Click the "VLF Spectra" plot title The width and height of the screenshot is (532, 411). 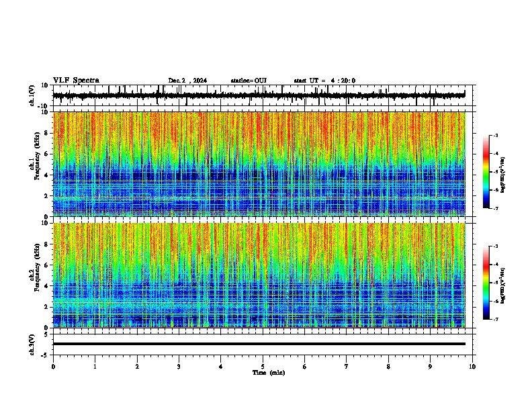pyautogui.click(x=76, y=81)
